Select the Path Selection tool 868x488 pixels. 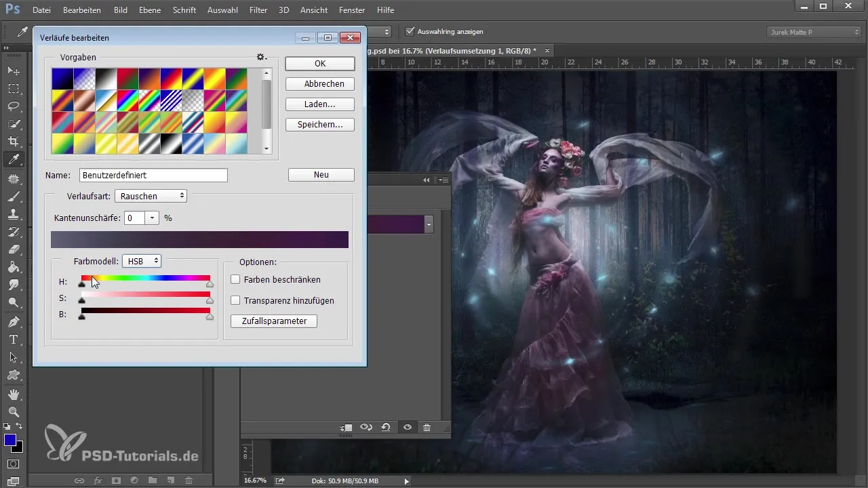click(x=14, y=357)
